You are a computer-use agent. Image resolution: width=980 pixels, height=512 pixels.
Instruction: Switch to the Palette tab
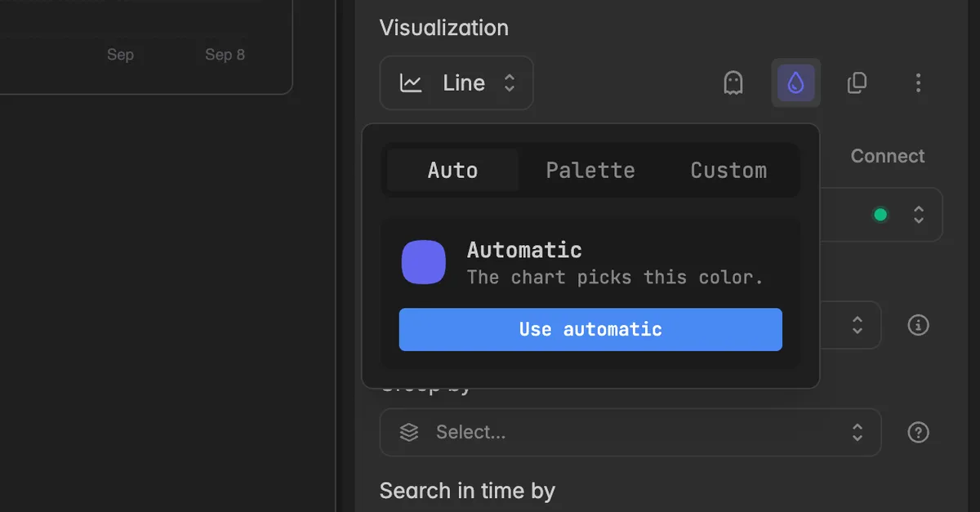[590, 170]
